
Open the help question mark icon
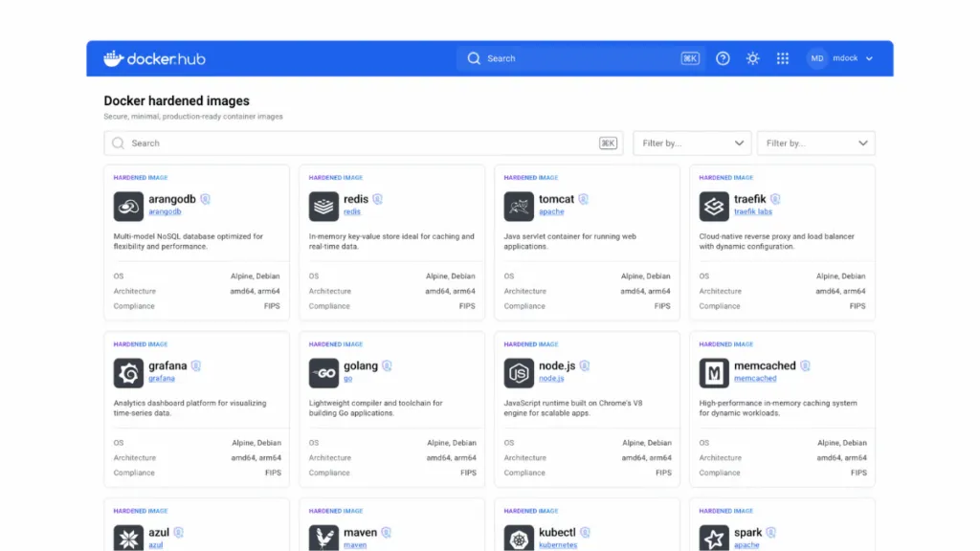click(x=723, y=58)
